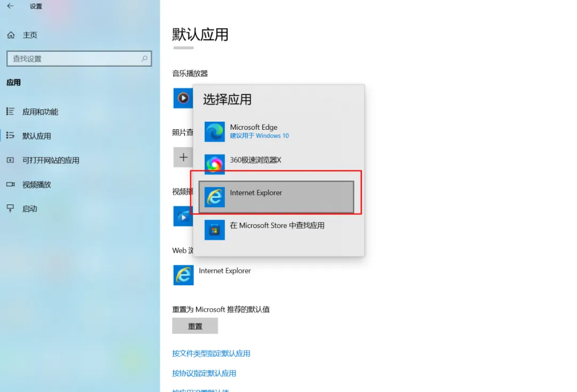Click the 可打开网站的应用 sidebar icon
The height and width of the screenshot is (392, 577).
pyautogui.click(x=10, y=160)
